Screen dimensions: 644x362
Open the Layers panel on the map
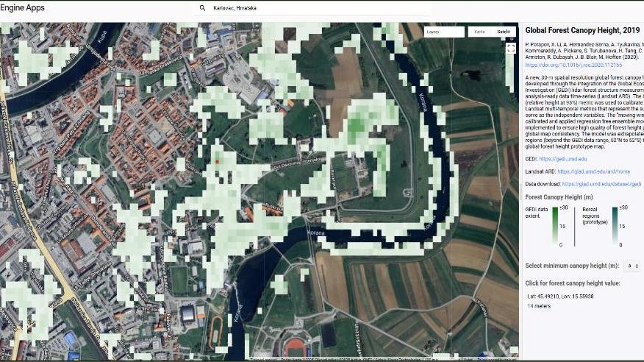[444, 32]
